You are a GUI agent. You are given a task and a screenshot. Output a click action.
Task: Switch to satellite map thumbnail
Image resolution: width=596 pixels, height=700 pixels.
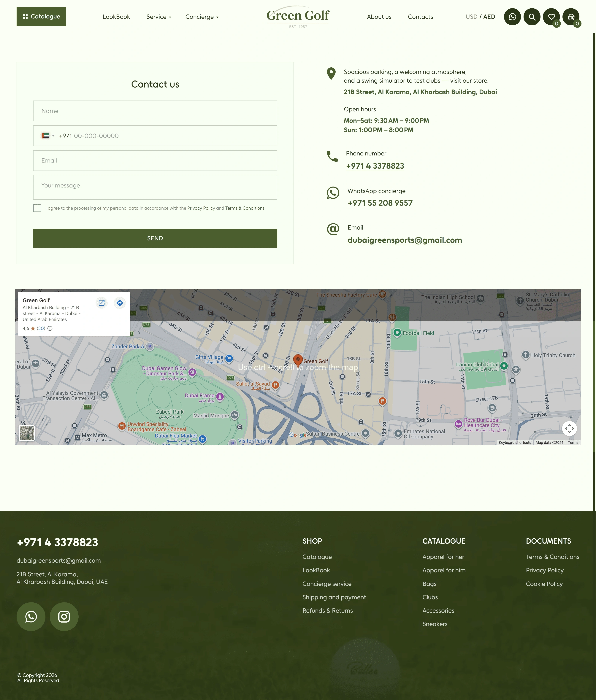27,433
